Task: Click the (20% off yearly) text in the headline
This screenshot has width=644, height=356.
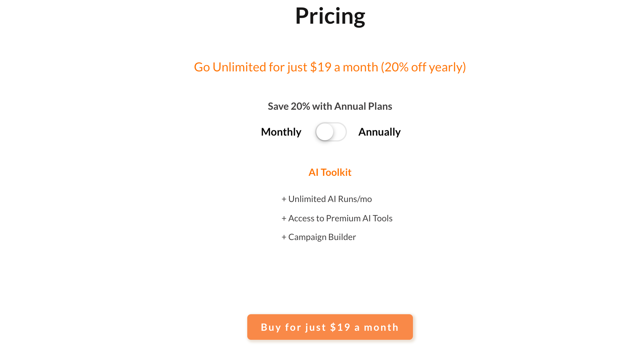Action: pos(423,67)
